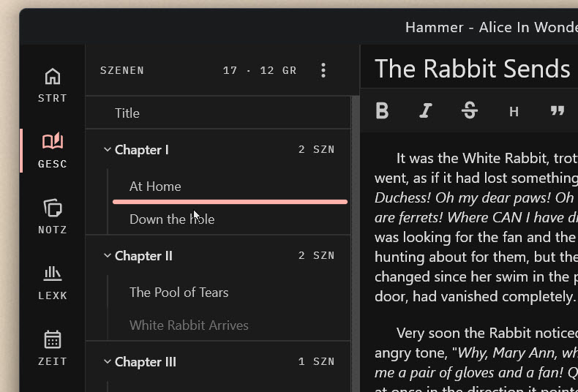Open the scenes panel three-dot menu
578x392 pixels.
[323, 70]
